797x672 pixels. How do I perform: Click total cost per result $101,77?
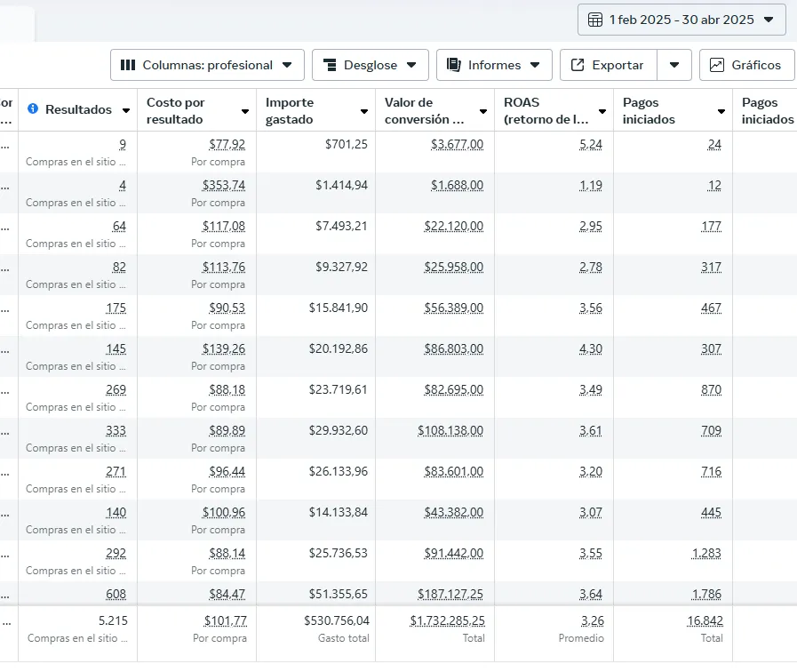tap(226, 621)
